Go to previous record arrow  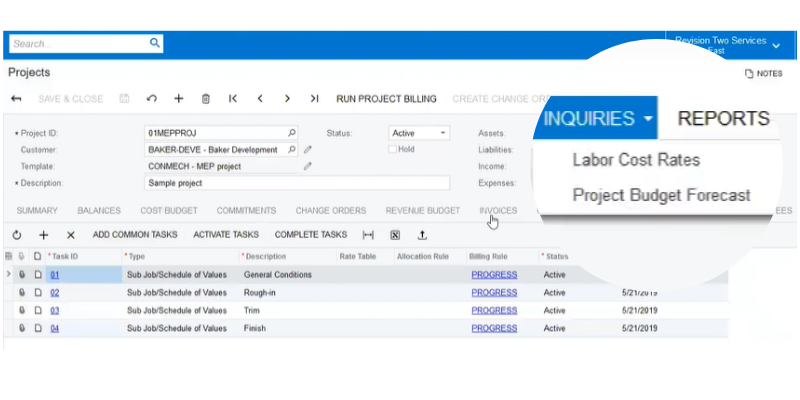pos(260,99)
